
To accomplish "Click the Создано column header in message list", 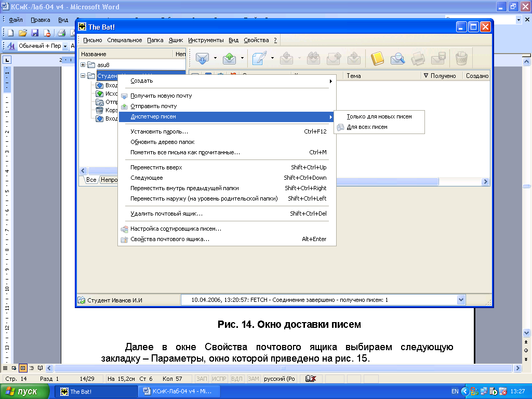I will [x=477, y=76].
